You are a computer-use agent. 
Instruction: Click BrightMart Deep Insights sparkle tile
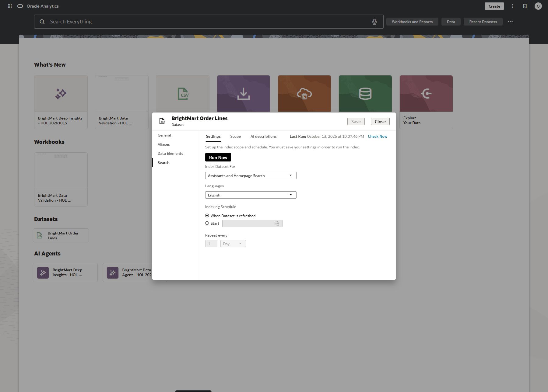click(x=61, y=102)
